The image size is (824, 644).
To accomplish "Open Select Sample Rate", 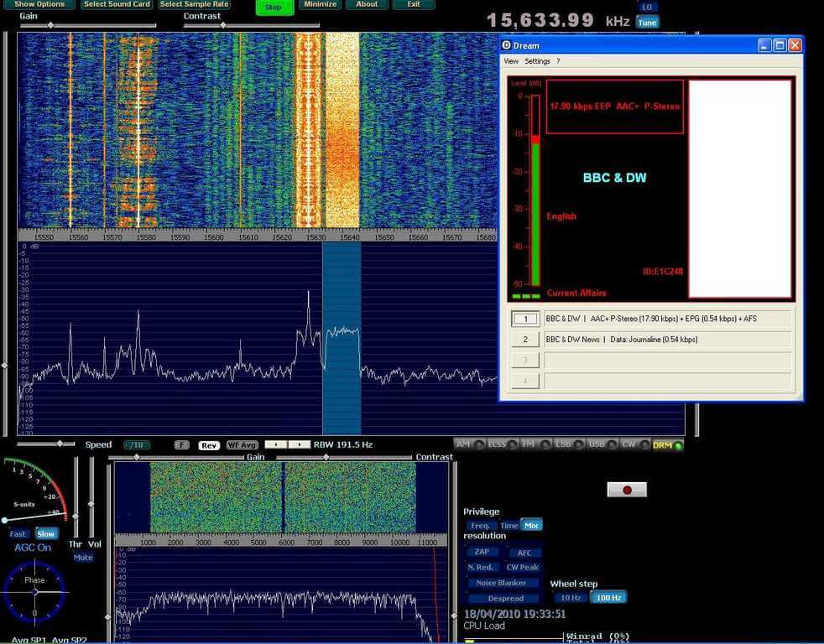I will (x=194, y=4).
